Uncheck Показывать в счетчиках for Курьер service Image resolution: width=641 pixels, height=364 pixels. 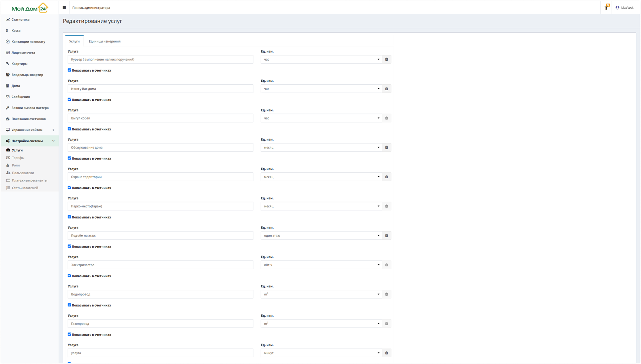point(70,70)
